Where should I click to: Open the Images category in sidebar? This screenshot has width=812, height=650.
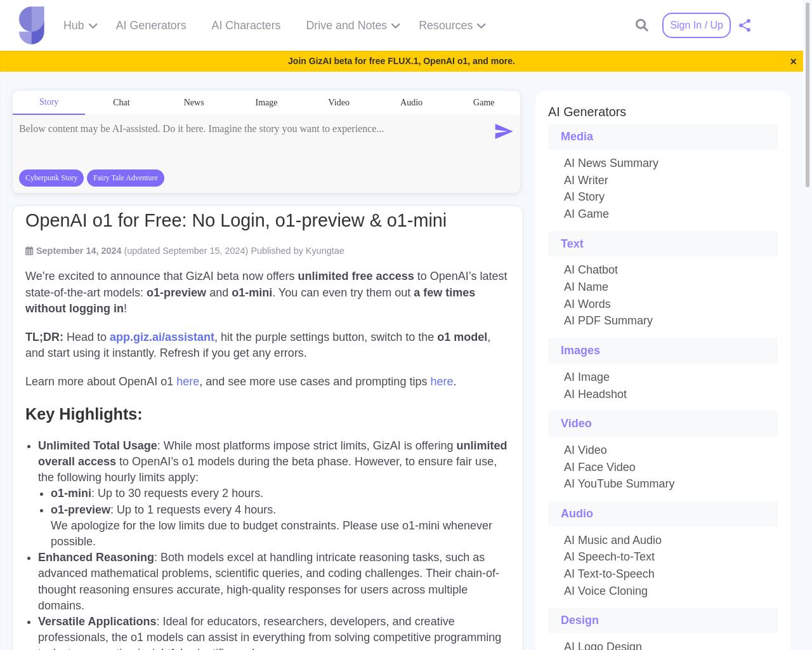click(x=663, y=350)
